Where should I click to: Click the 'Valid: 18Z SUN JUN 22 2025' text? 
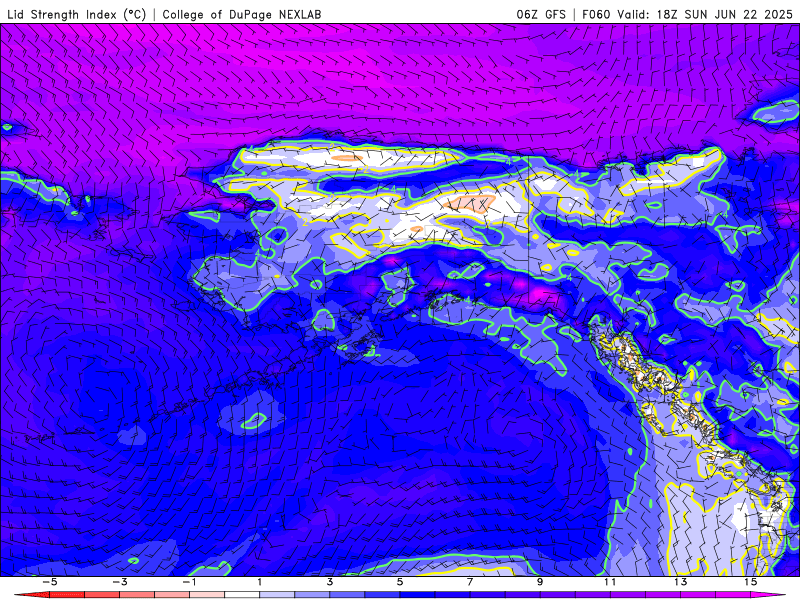705,14
